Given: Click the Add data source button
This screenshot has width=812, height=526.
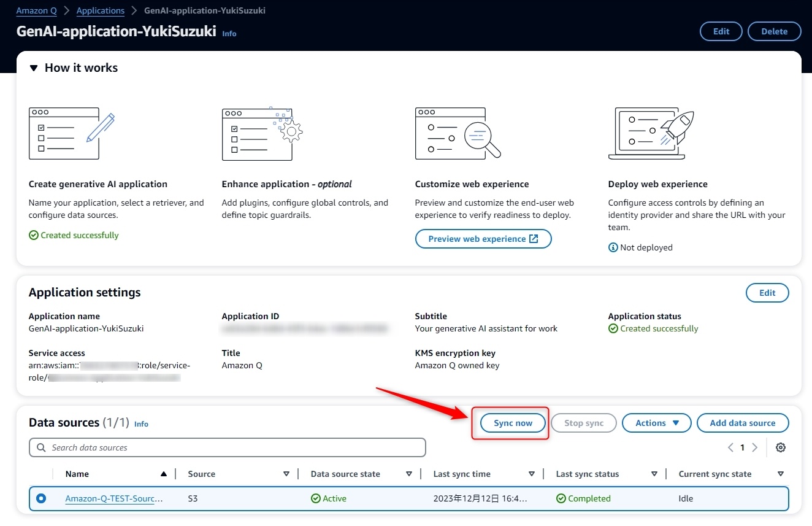Looking at the screenshot, I should pyautogui.click(x=743, y=423).
